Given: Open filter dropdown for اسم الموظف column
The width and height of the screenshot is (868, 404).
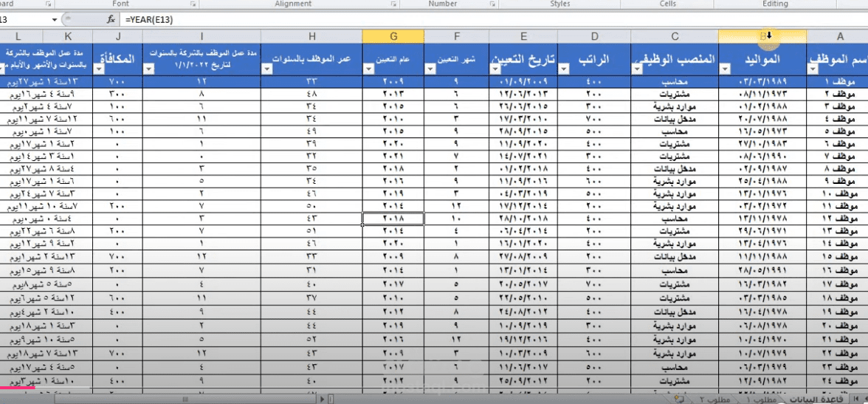Looking at the screenshot, I should pos(813,69).
